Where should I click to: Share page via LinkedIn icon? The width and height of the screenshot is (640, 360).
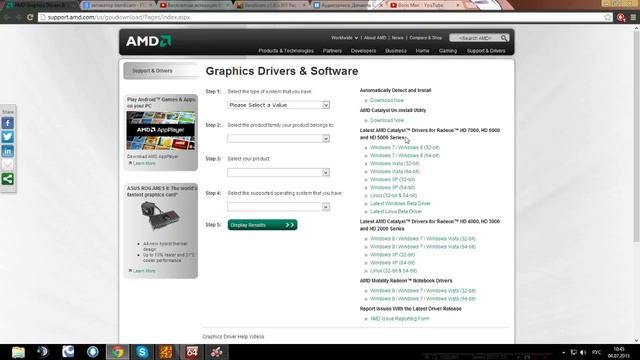7,151
